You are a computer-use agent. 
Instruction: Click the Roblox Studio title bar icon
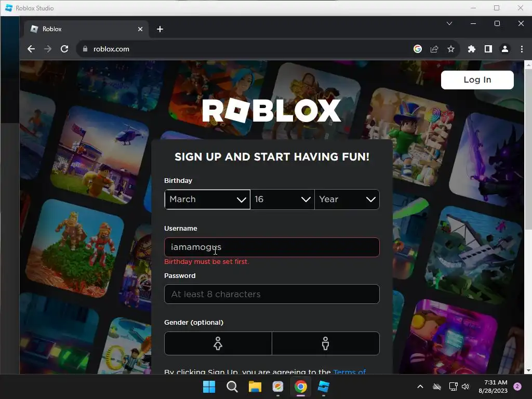pyautogui.click(x=9, y=8)
